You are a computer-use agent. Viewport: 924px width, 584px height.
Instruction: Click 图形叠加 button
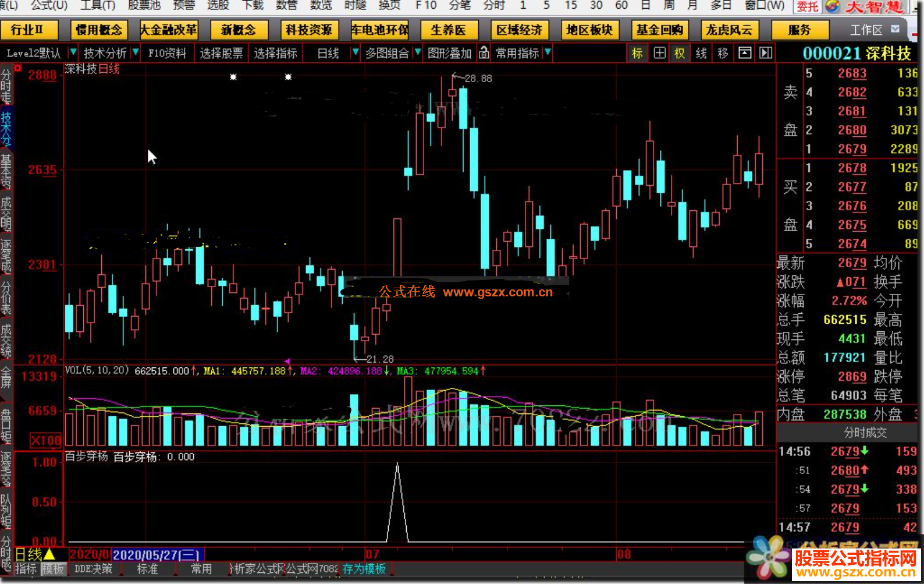(449, 54)
